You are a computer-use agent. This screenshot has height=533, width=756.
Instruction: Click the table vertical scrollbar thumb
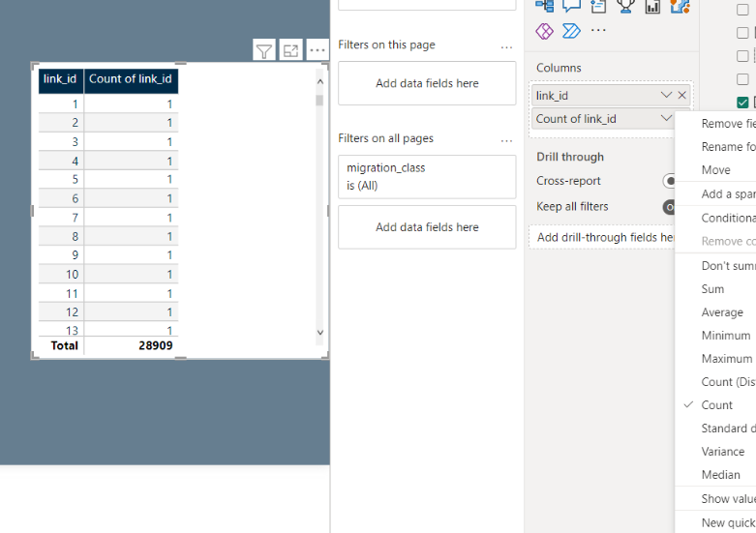pyautogui.click(x=319, y=101)
